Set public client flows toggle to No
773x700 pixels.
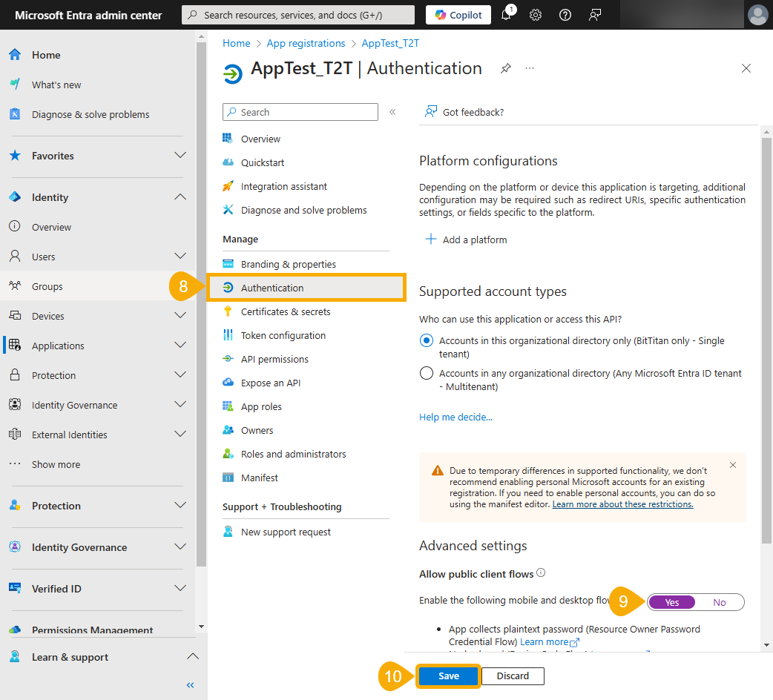[720, 602]
